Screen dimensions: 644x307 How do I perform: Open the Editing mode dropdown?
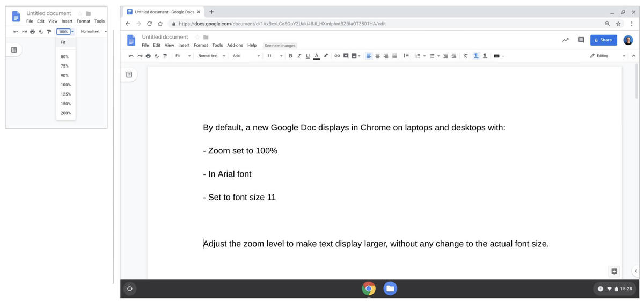(x=608, y=56)
